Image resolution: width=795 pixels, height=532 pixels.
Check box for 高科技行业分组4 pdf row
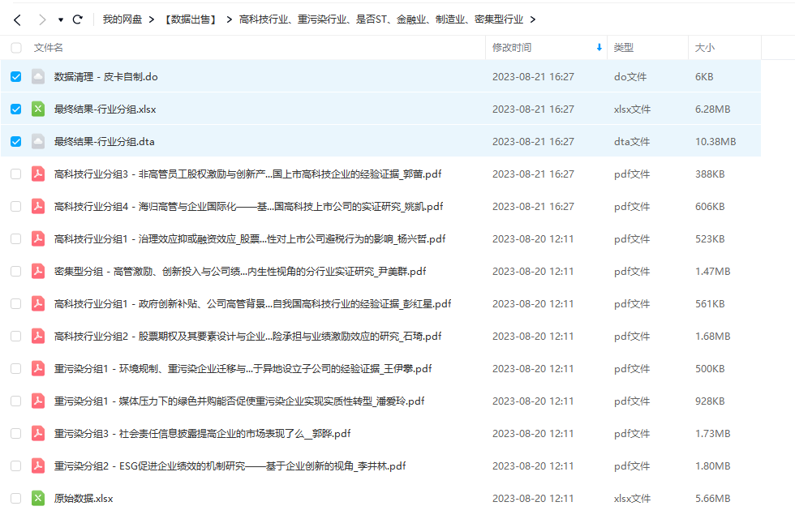click(16, 206)
